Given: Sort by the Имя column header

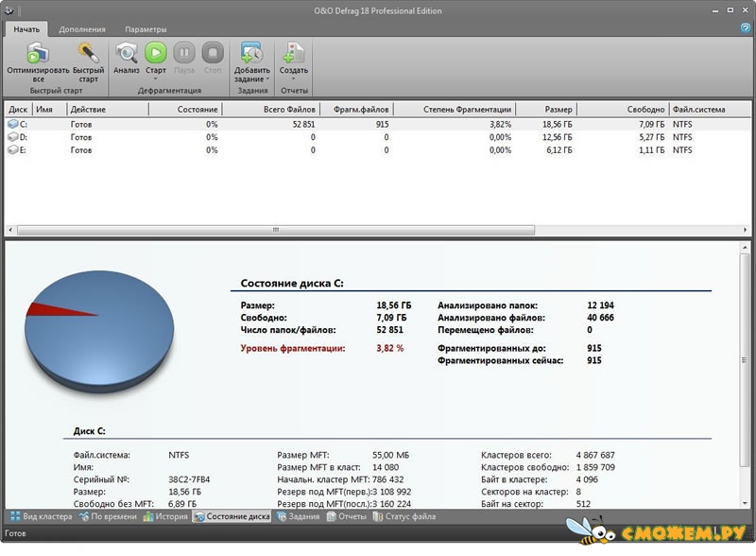Looking at the screenshot, I should pyautogui.click(x=50, y=110).
